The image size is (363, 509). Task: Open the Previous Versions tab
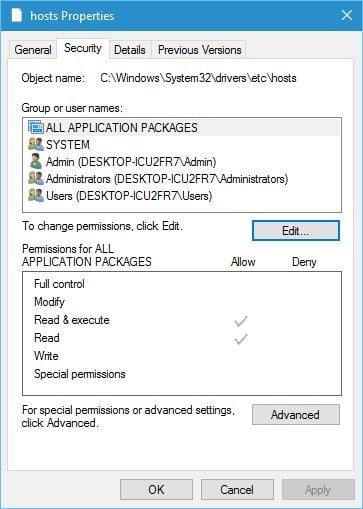click(x=199, y=50)
